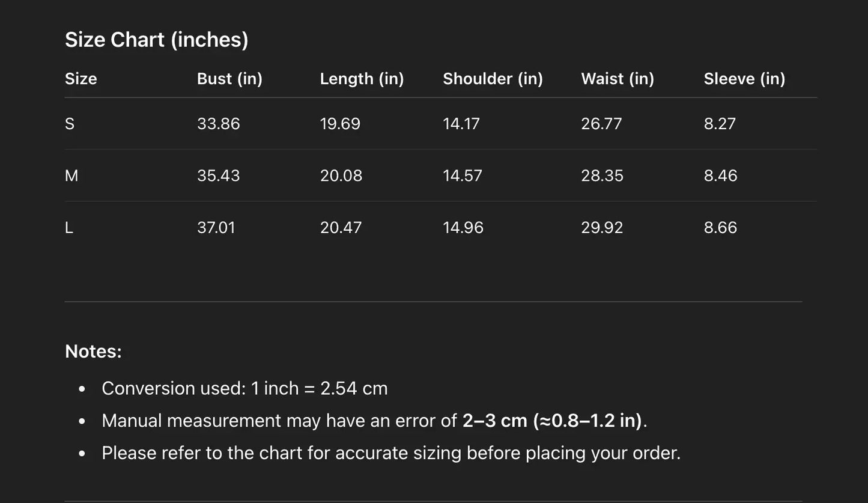Click the "Sleeve (in)" column header
The image size is (868, 503).
[744, 79]
